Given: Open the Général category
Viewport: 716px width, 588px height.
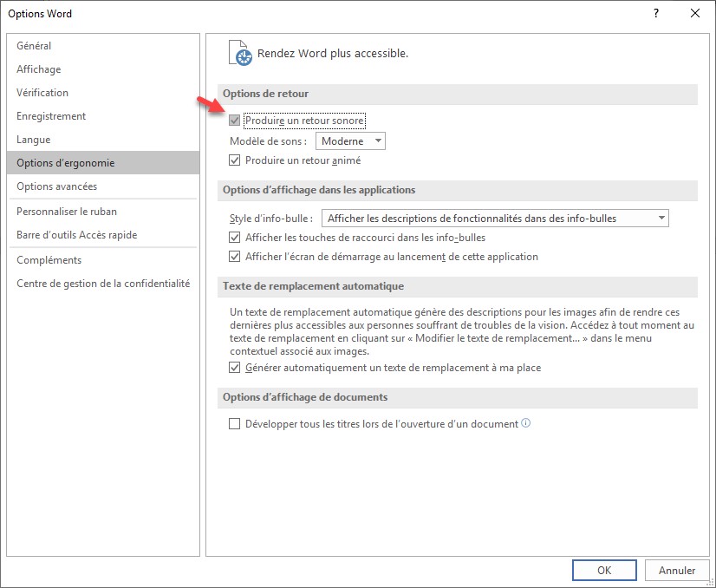Looking at the screenshot, I should click(34, 46).
